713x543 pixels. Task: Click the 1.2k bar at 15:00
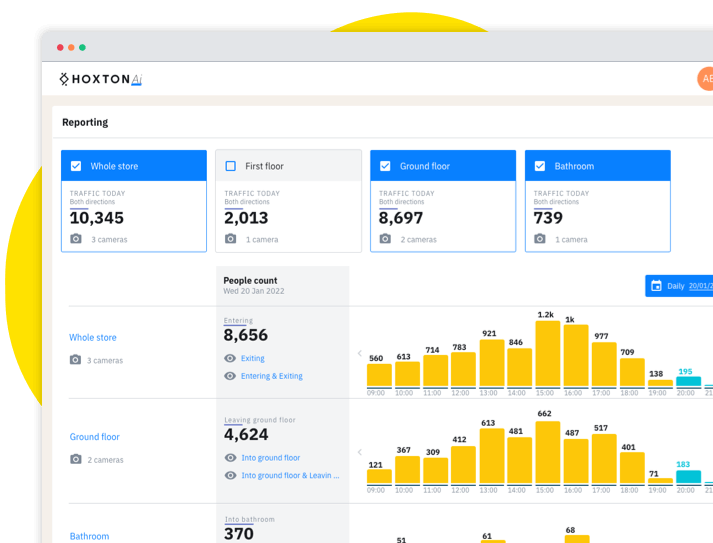548,354
